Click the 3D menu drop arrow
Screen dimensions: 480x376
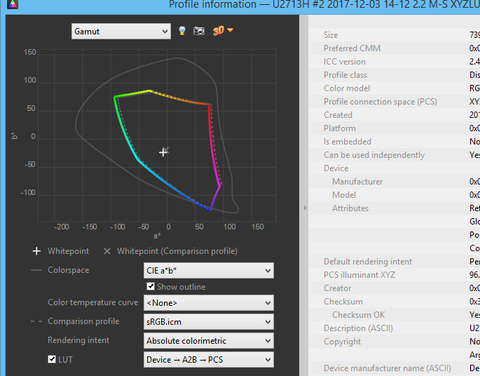(x=230, y=30)
